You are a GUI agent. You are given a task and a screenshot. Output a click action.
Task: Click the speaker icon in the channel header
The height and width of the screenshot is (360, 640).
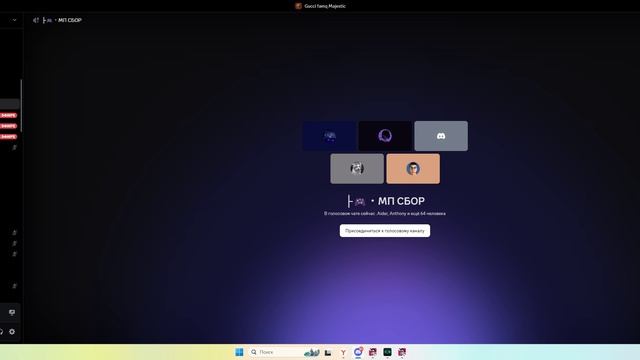pyautogui.click(x=36, y=20)
